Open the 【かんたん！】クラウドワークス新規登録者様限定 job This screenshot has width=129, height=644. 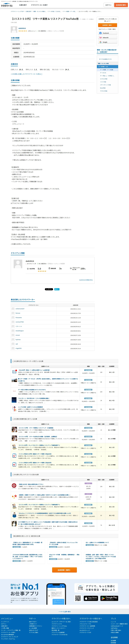click(x=45, y=513)
